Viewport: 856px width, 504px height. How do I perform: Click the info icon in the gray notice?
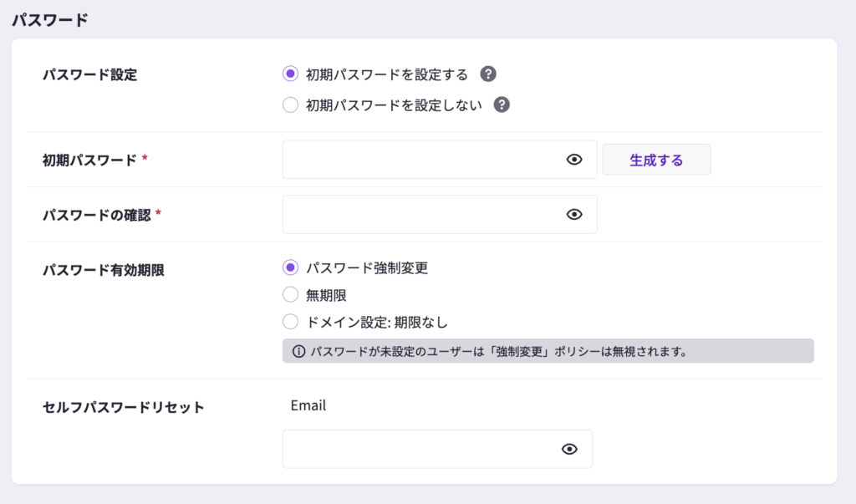[x=298, y=351]
